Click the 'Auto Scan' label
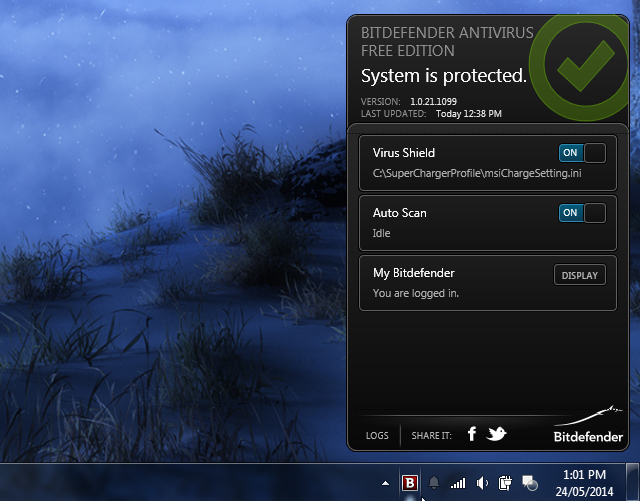This screenshot has width=640, height=501. point(400,213)
